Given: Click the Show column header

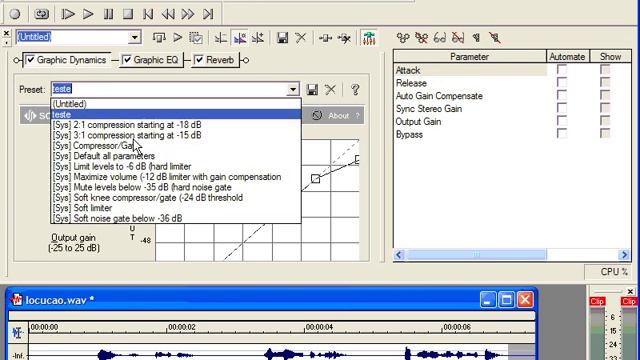Looking at the screenshot, I should point(611,57).
